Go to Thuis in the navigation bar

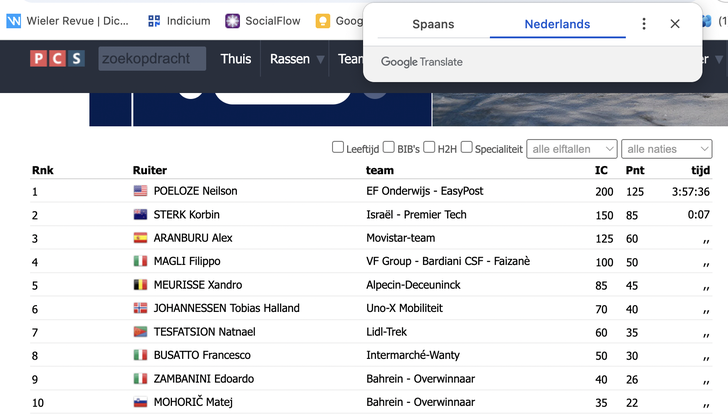pyautogui.click(x=236, y=59)
